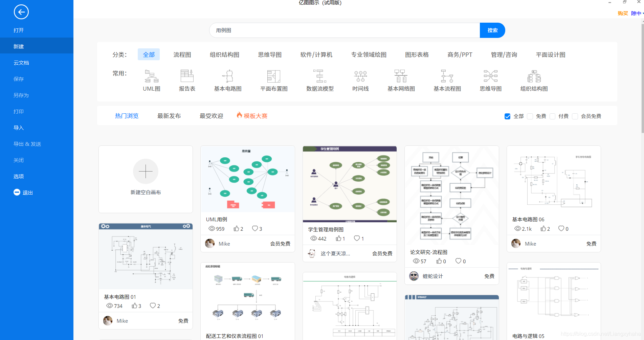This screenshot has width=644, height=340.
Task: Check the 付费 filter checkbox
Action: 552,116
